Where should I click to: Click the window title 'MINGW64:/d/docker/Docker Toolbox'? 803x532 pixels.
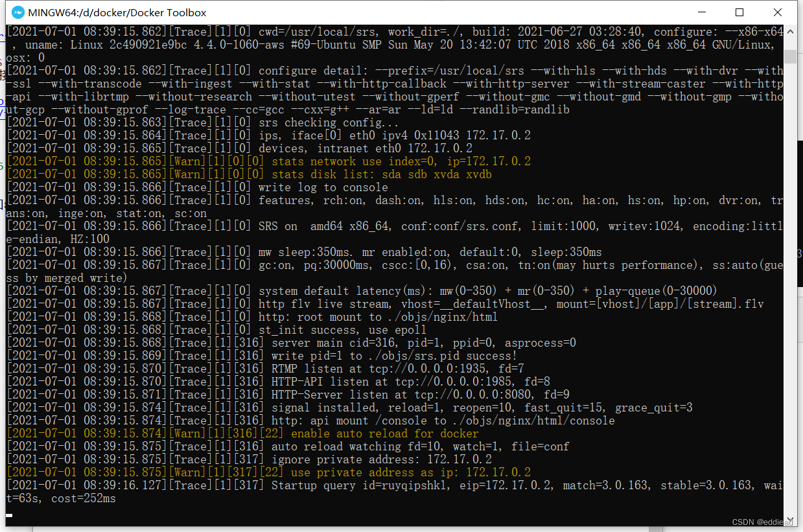[117, 12]
